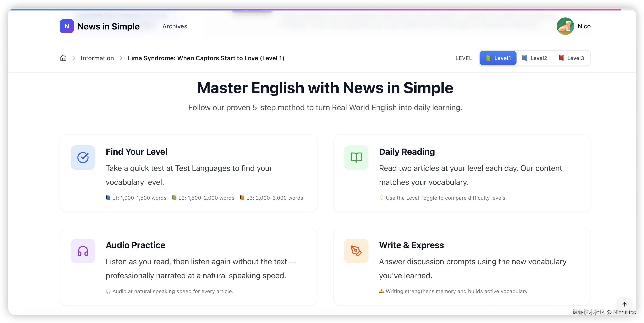Open Nico's profile avatar
The width and height of the screenshot is (644, 323).
coord(565,26)
